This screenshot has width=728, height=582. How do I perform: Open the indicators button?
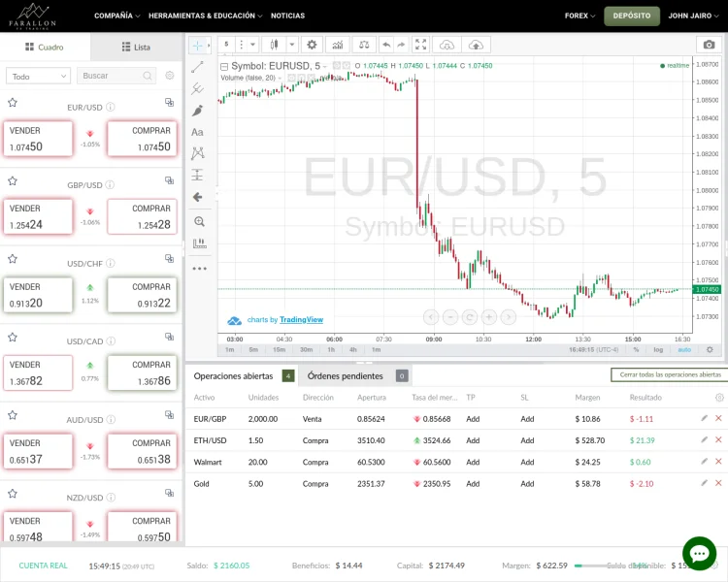point(338,45)
